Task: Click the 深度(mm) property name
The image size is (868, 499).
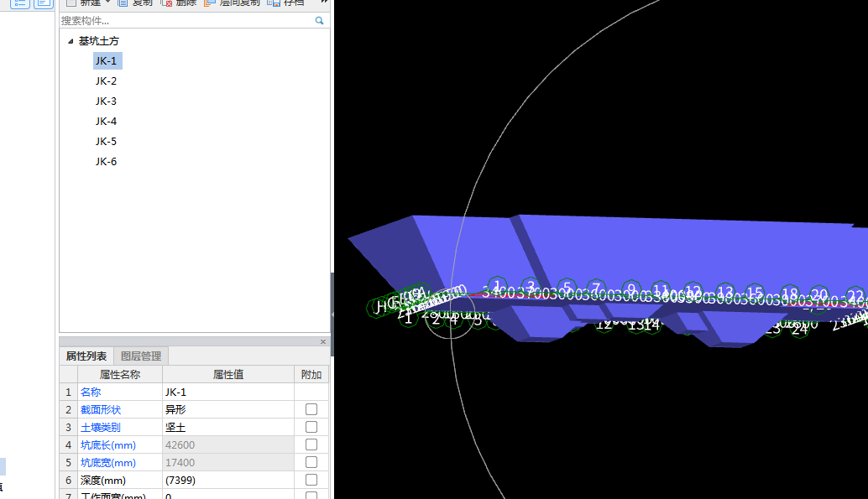Action: (103, 481)
